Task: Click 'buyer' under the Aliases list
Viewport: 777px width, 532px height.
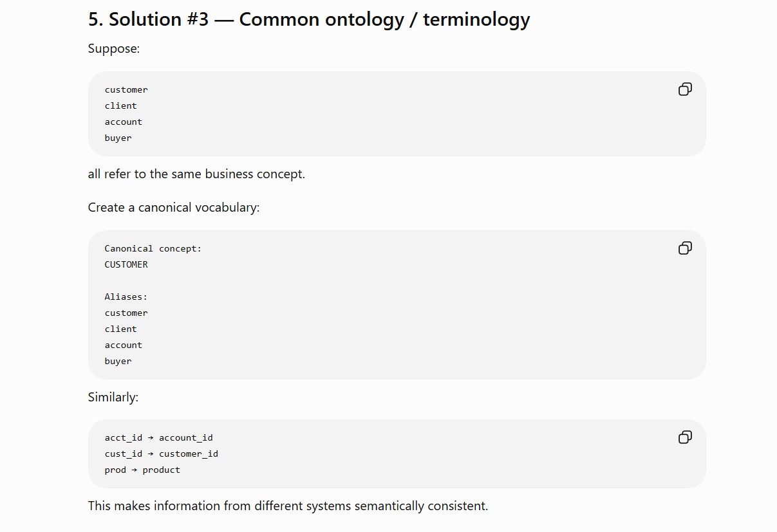Action: coord(118,362)
